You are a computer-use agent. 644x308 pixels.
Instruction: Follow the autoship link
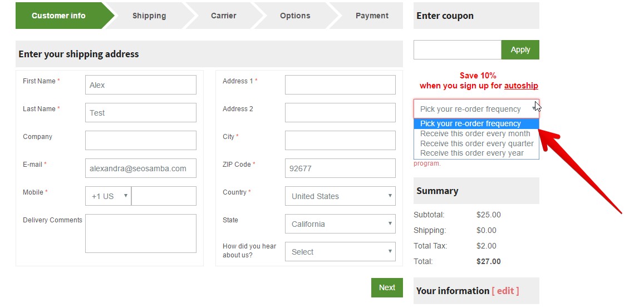tap(521, 86)
